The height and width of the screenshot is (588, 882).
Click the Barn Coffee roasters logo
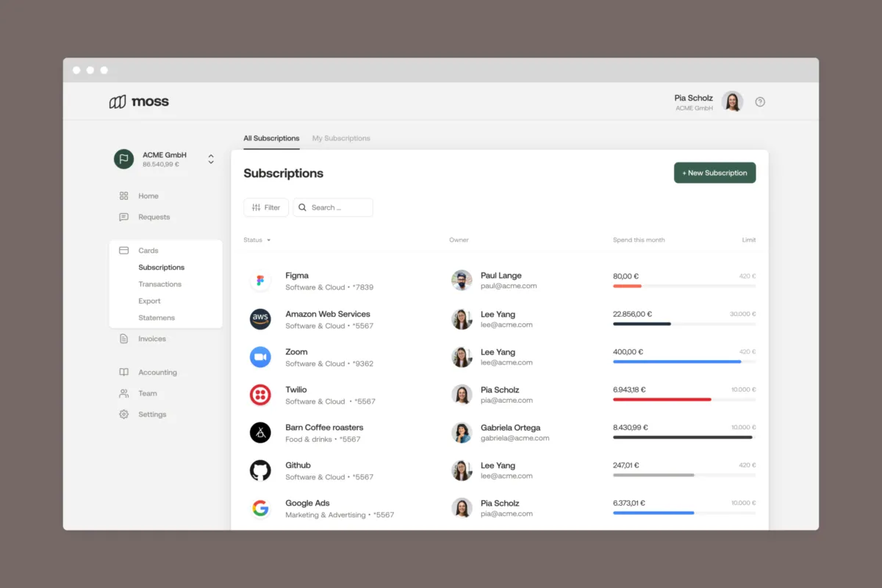click(260, 433)
